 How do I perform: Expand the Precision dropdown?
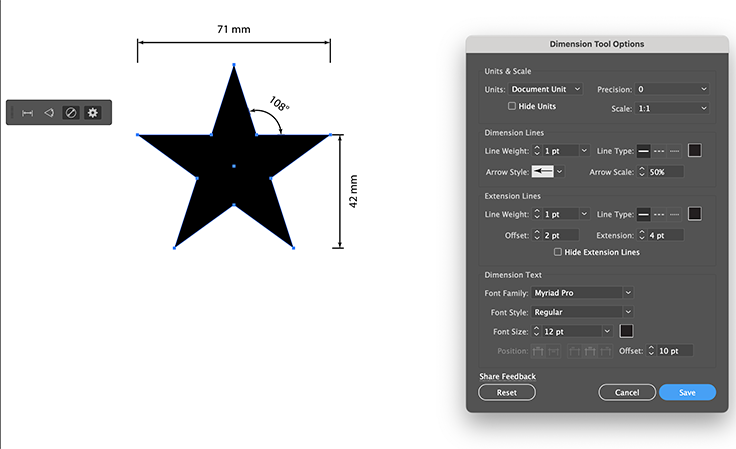(672, 89)
